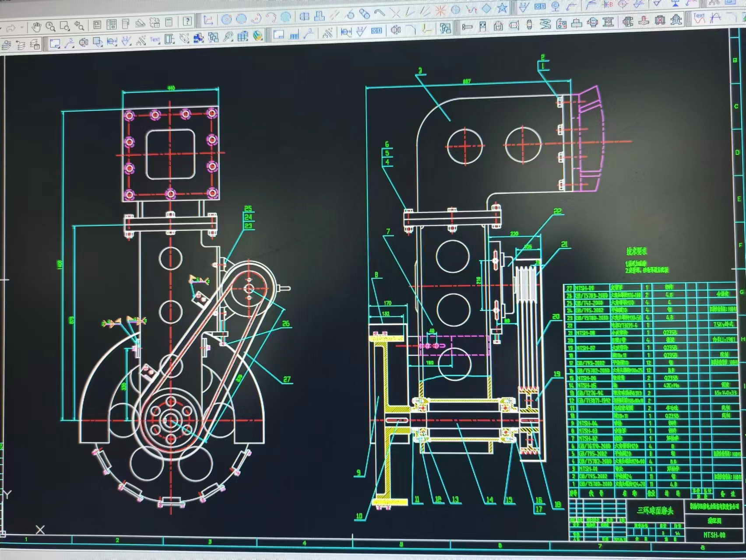The image size is (746, 560).
Task: Click balloon label 18 at lower right
Action: coord(557,504)
